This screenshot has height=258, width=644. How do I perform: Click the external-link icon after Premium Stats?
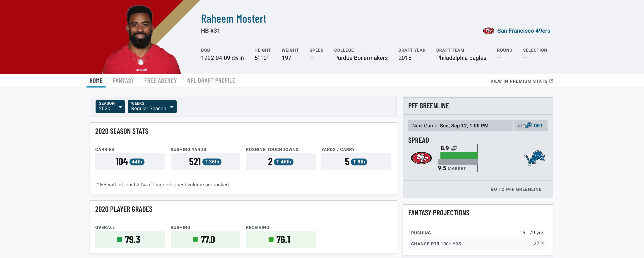coord(551,81)
